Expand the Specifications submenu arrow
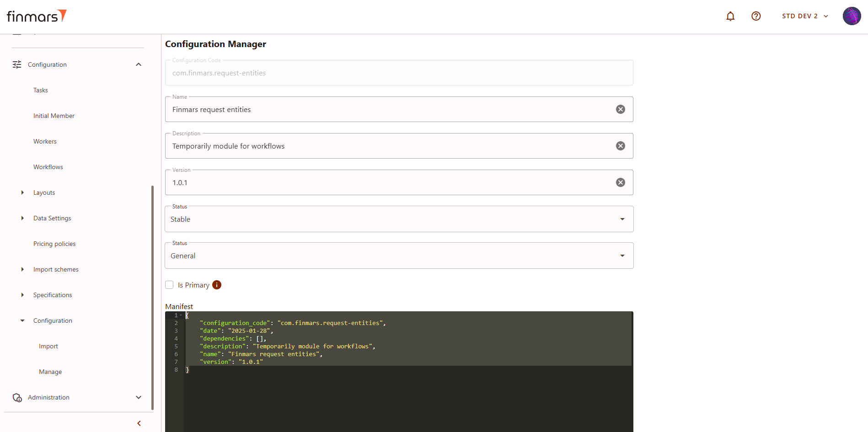 22,295
